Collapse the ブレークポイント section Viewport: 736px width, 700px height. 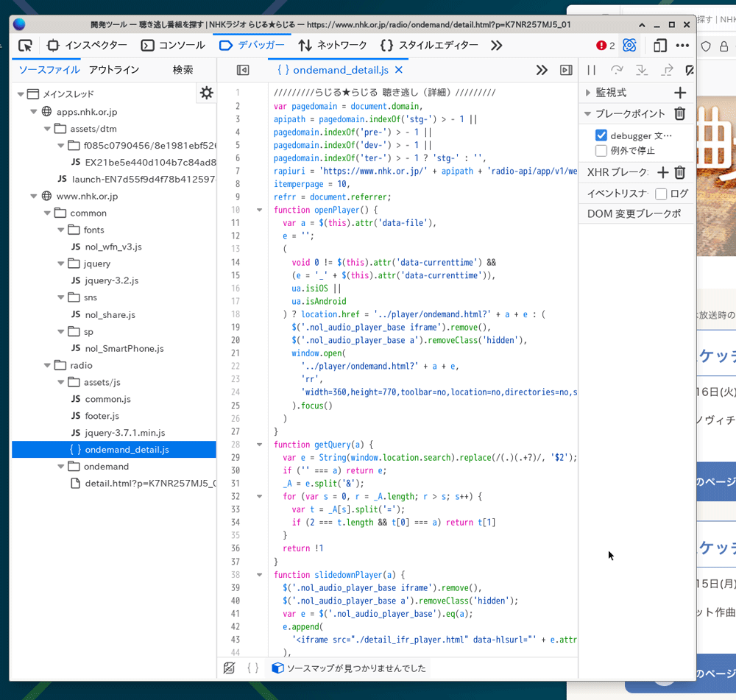tap(588, 114)
